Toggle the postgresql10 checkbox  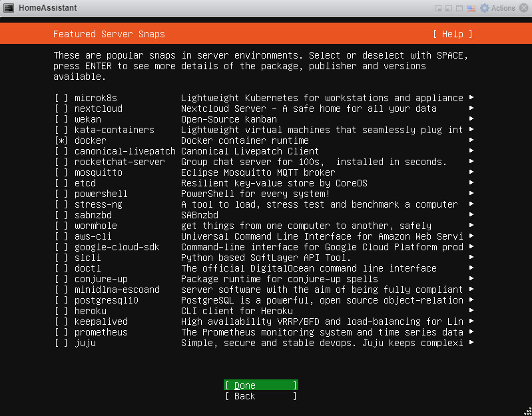[x=61, y=300]
